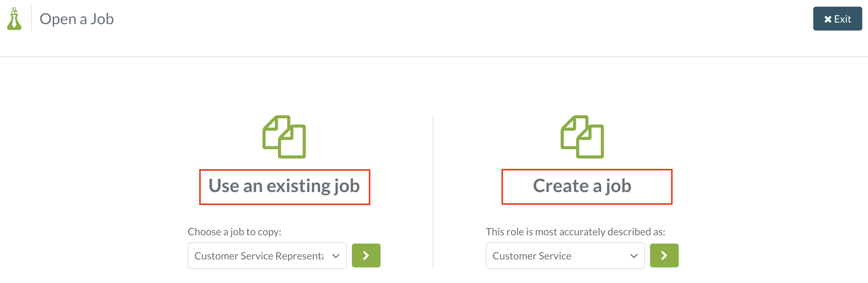
Task: Exit the Open a Job page
Action: coord(837,19)
